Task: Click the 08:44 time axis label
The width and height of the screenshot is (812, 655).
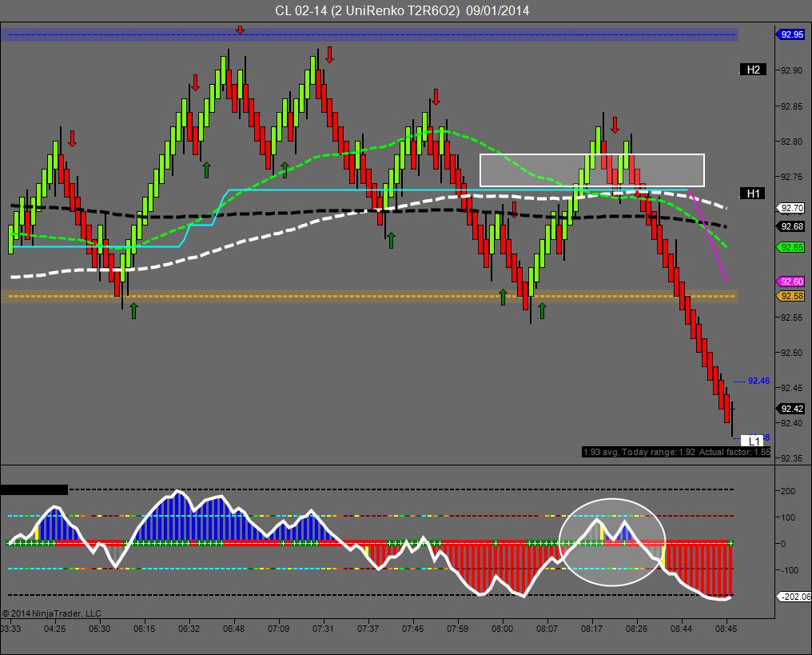Action: (682, 629)
